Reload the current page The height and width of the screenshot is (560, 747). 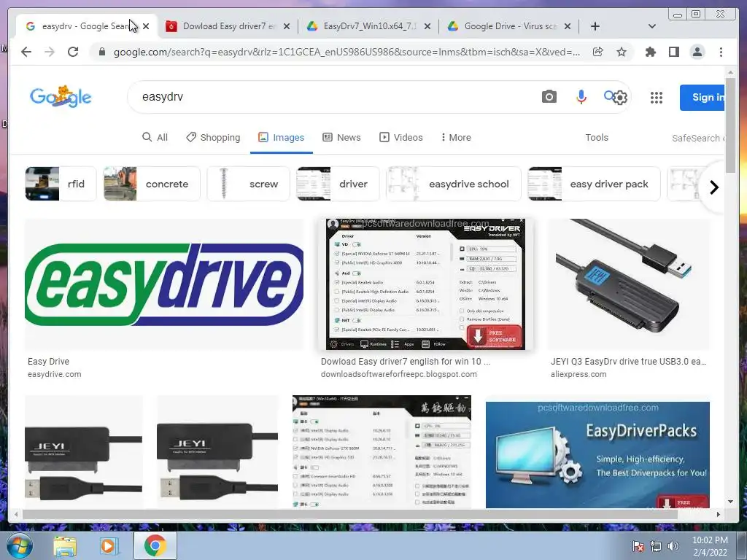click(x=73, y=52)
